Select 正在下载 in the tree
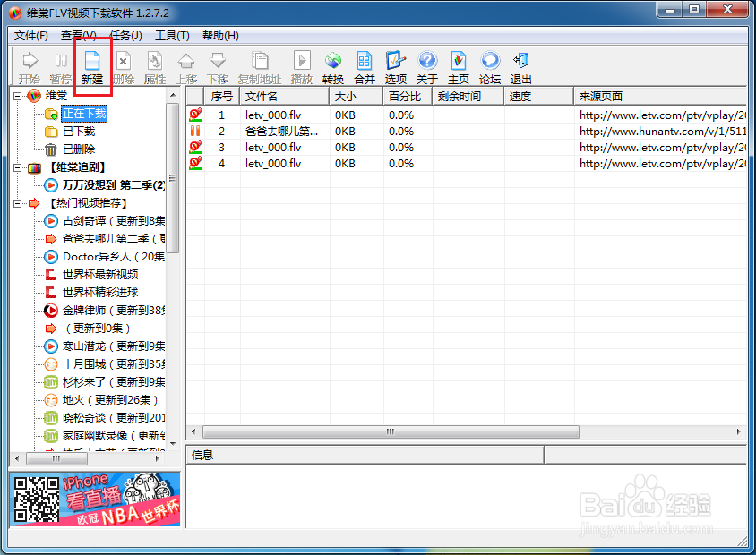756x555 pixels. click(x=84, y=114)
